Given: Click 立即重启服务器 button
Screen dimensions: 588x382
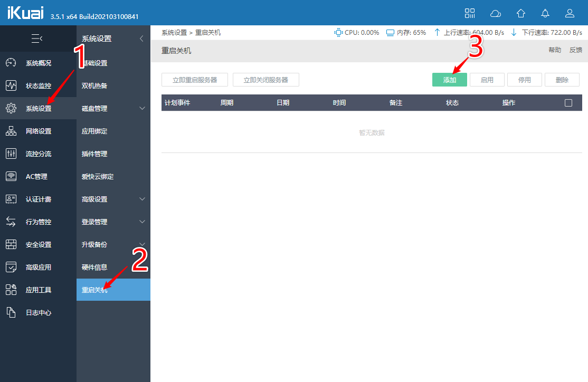Looking at the screenshot, I should point(195,80).
